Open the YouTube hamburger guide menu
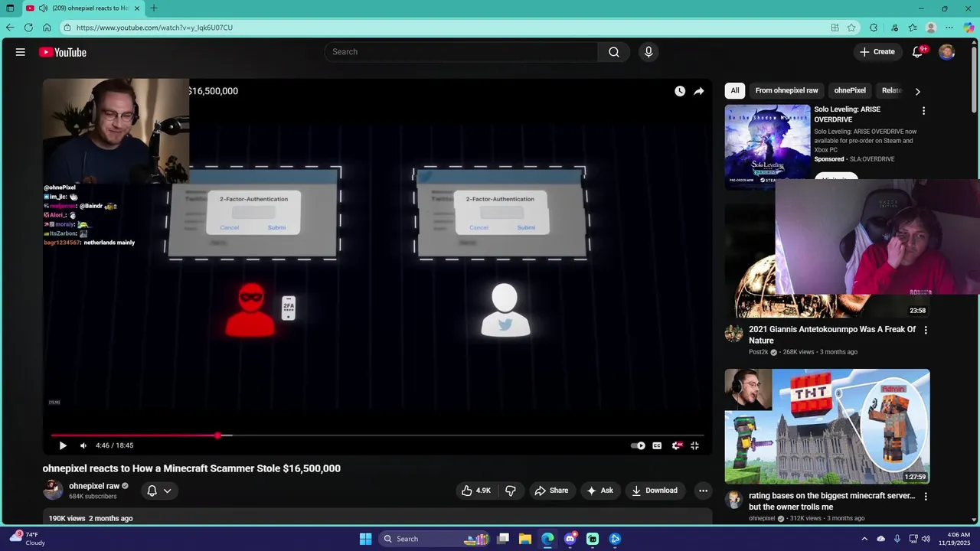The image size is (980, 551). coord(21,52)
